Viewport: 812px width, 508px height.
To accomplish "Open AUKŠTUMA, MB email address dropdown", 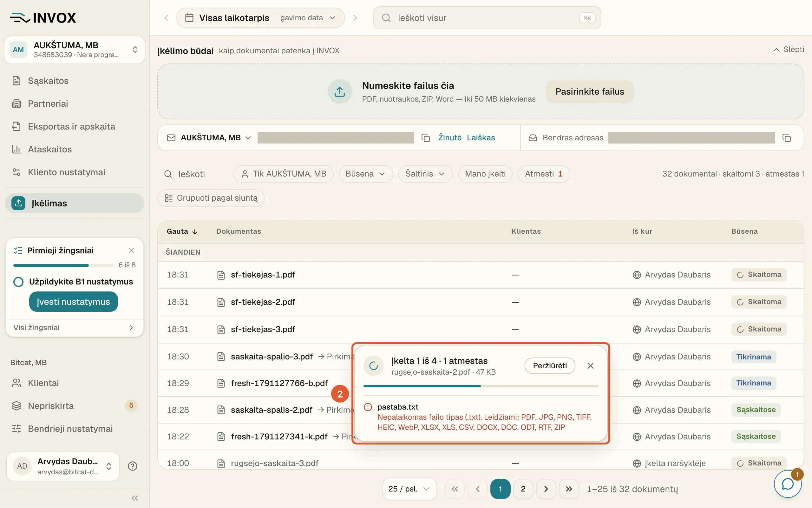I will (x=216, y=137).
